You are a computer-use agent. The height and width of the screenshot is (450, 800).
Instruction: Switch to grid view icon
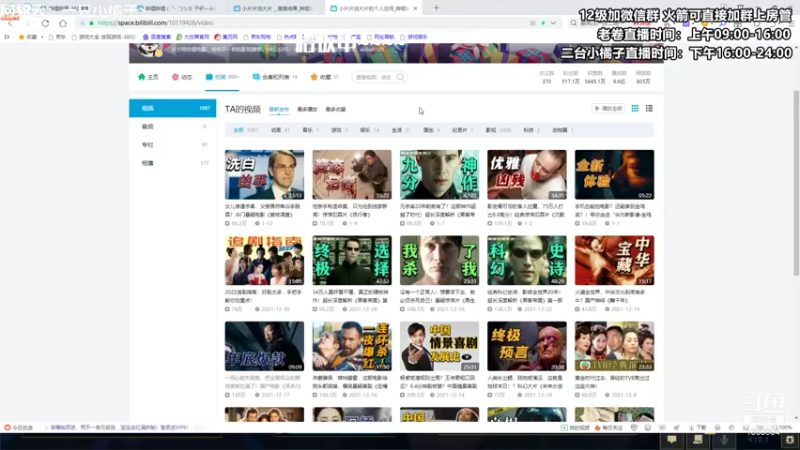click(635, 108)
